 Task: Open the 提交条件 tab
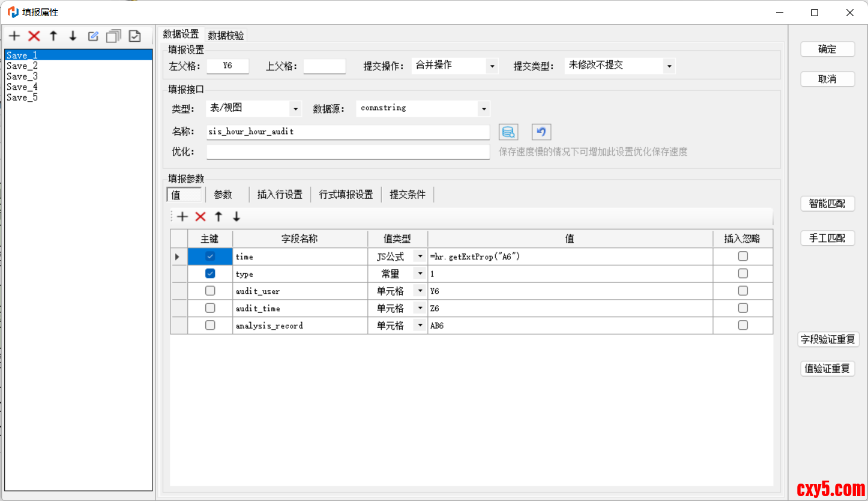pyautogui.click(x=407, y=194)
